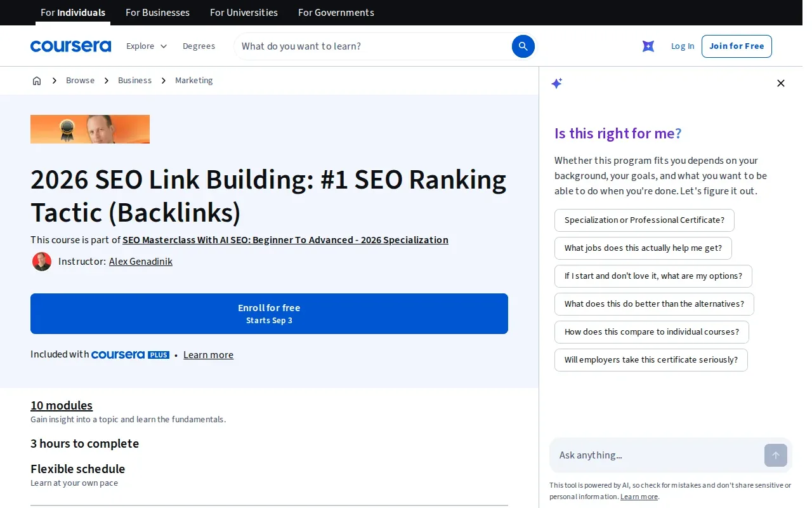Click the sparkle icon atop the AI panel
This screenshot has width=812, height=508.
(557, 83)
